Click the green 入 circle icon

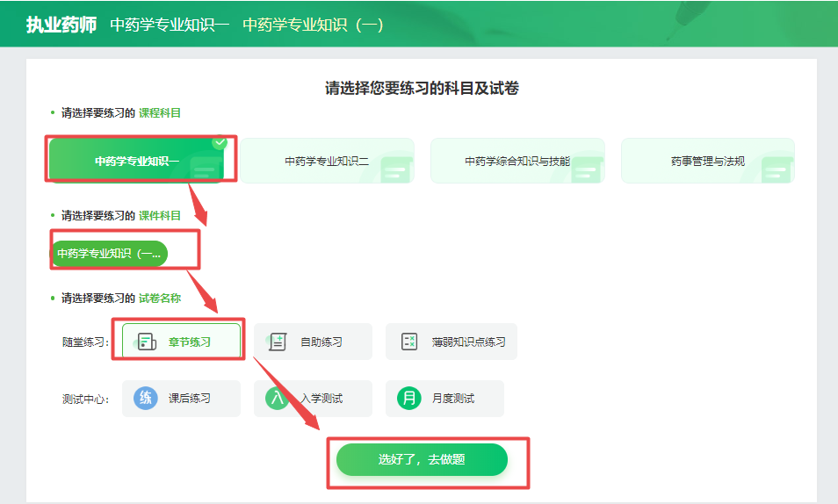point(278,398)
